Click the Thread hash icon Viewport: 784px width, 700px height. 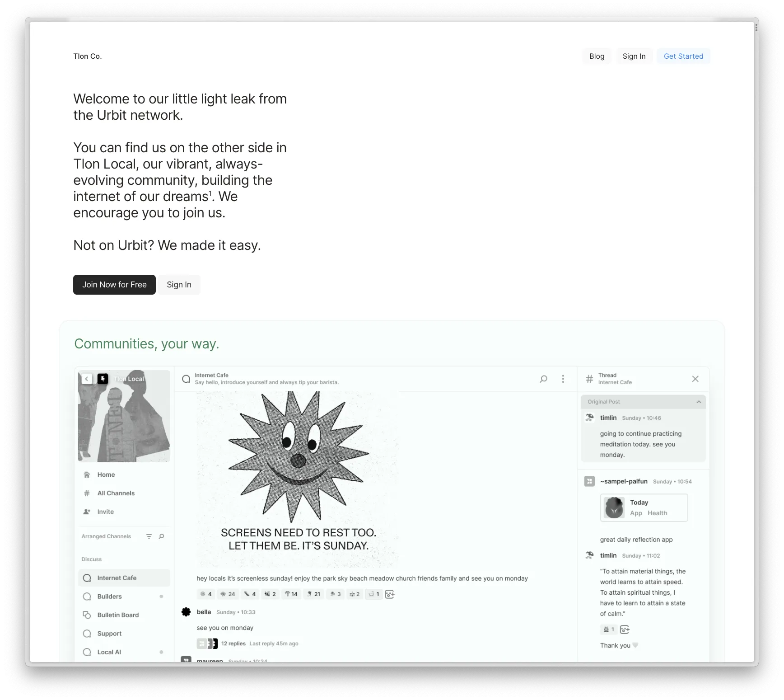pos(589,379)
